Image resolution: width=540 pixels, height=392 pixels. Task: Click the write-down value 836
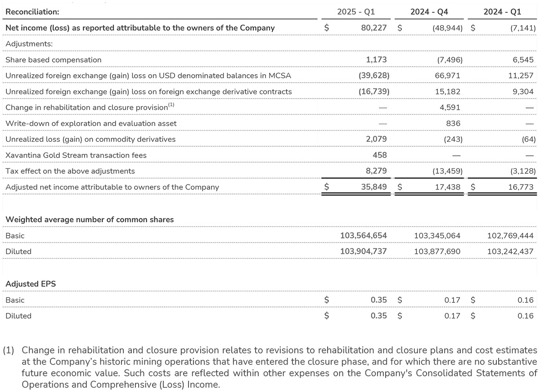pyautogui.click(x=453, y=123)
